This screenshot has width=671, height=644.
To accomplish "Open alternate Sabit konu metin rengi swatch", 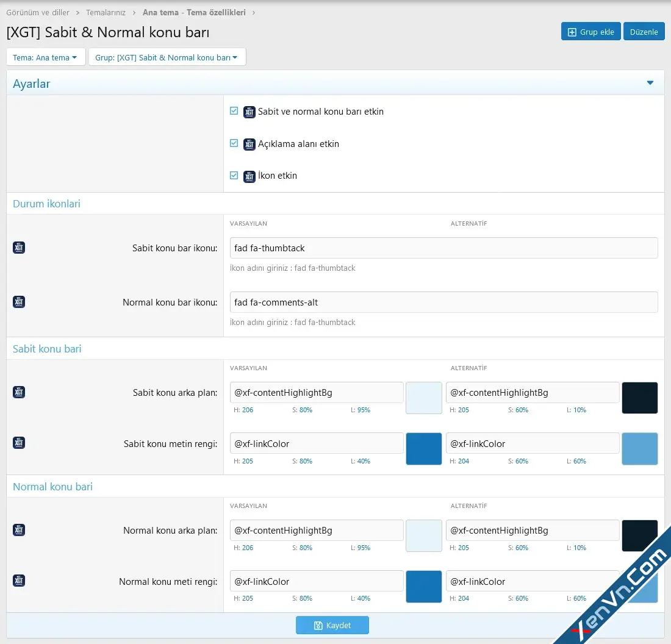I will click(639, 449).
